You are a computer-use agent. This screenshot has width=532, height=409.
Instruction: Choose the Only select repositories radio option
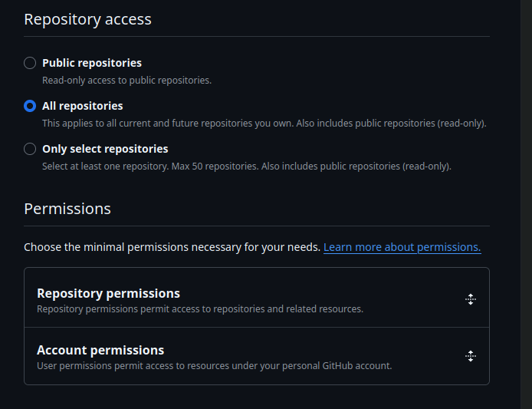tap(30, 149)
